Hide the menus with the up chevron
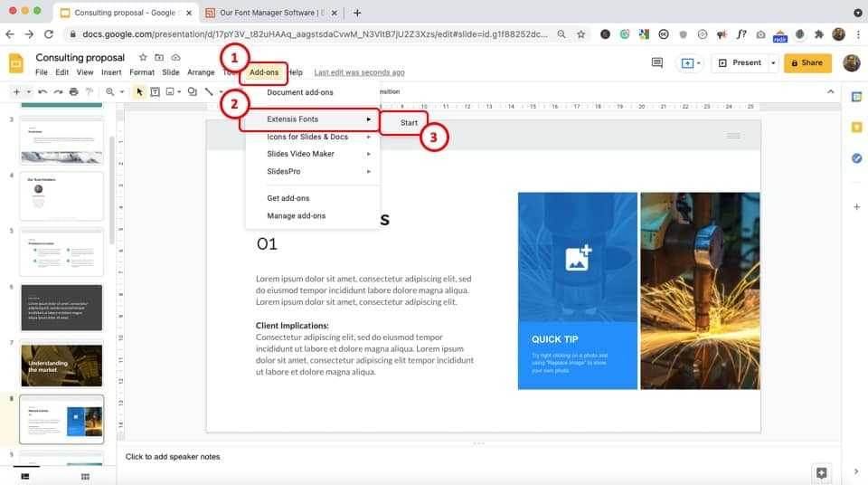The height and width of the screenshot is (485, 868). 830,91
